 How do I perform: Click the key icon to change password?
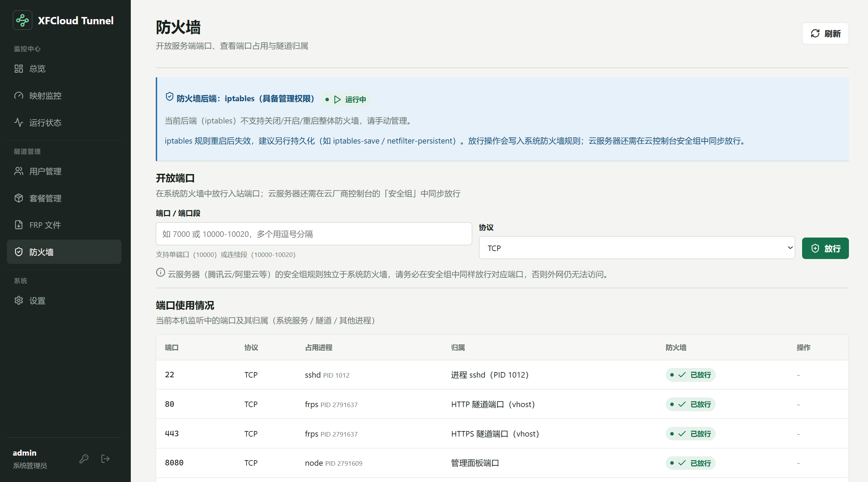(84, 459)
